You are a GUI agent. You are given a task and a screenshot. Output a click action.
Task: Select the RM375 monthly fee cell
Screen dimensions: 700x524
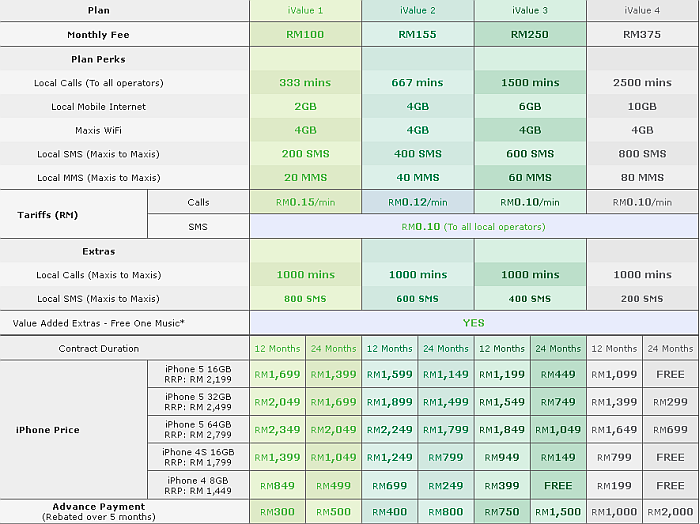click(x=642, y=34)
